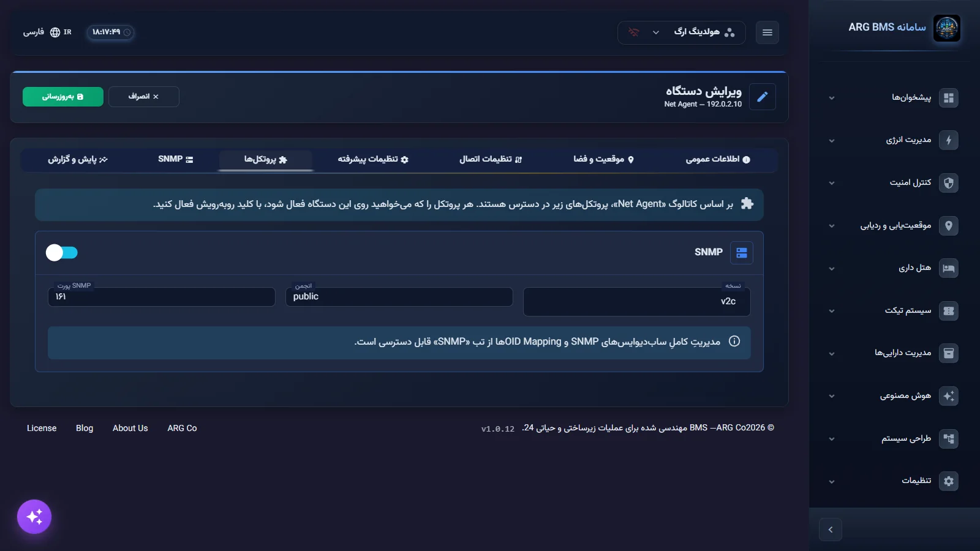Image resolution: width=980 pixels, height=551 pixels.
Task: Switch to the اطلاعات عمومی tab
Action: pos(718,159)
